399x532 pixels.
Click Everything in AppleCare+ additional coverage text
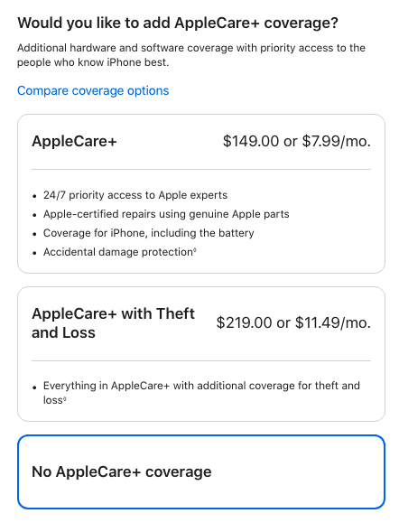pyautogui.click(x=201, y=393)
